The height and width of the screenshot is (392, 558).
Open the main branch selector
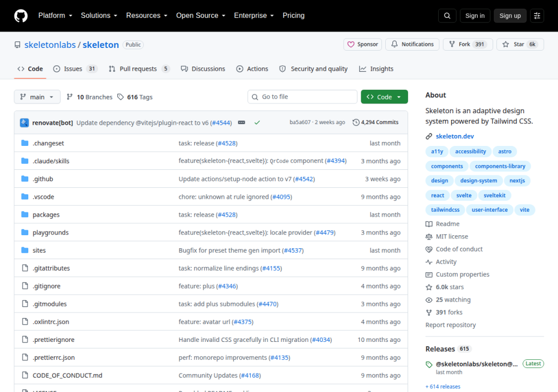click(37, 97)
